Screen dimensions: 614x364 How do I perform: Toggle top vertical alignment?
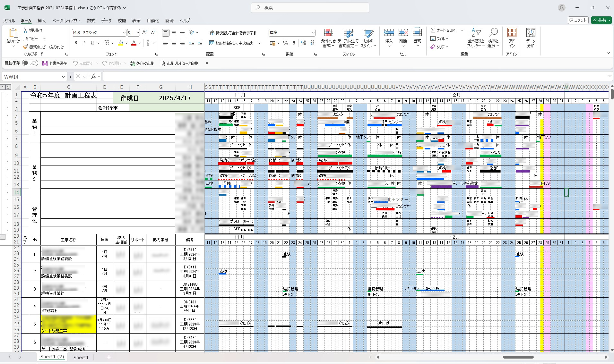(x=166, y=32)
